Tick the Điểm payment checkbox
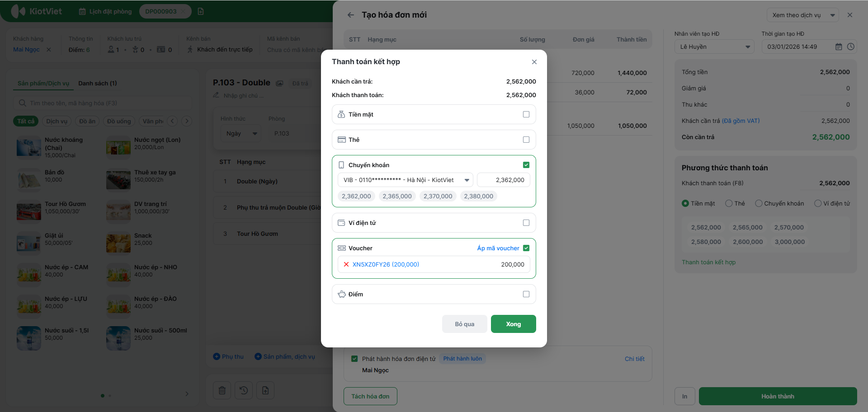This screenshot has height=412, width=868. click(x=526, y=294)
